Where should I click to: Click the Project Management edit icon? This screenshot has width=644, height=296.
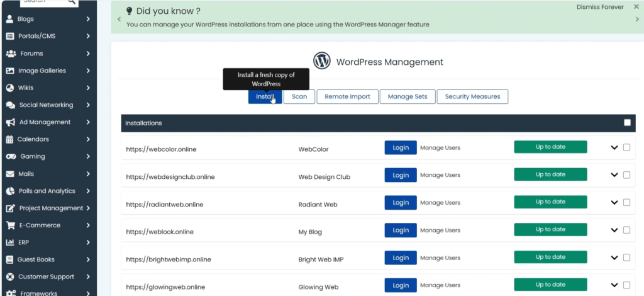click(11, 208)
